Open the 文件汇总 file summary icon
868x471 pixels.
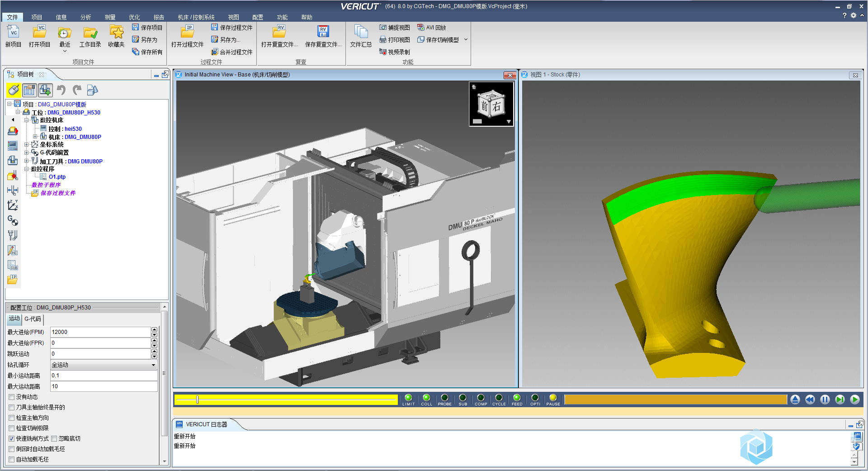pyautogui.click(x=361, y=32)
